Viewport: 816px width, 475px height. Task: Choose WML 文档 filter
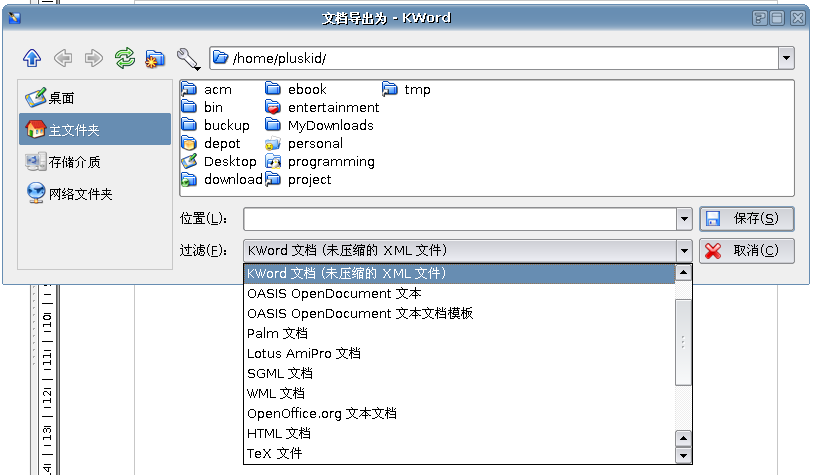click(460, 393)
